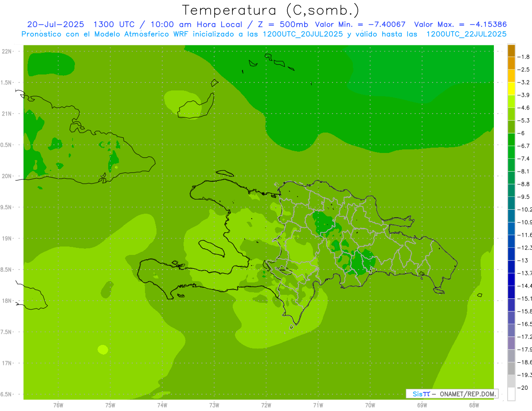Click the '22N' latitude label
Image resolution: width=532 pixels, height=411 pixels.
[x=7, y=51]
